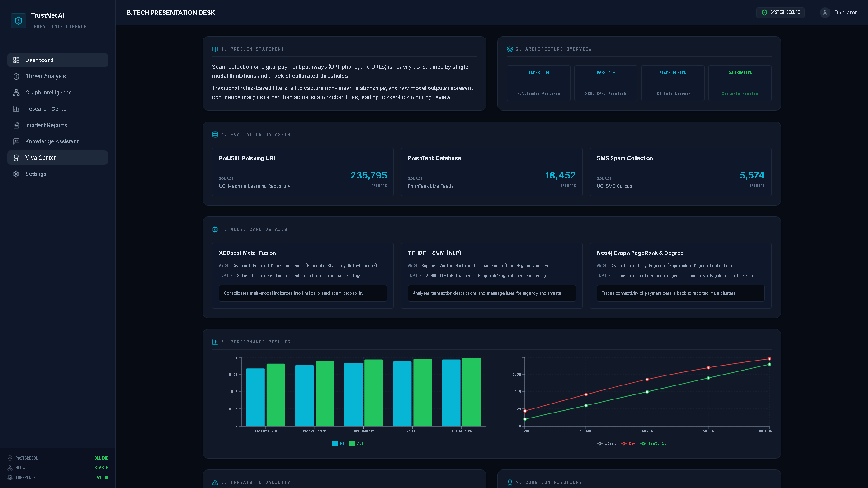Click the Performance Results bar chart icon

[215, 342]
